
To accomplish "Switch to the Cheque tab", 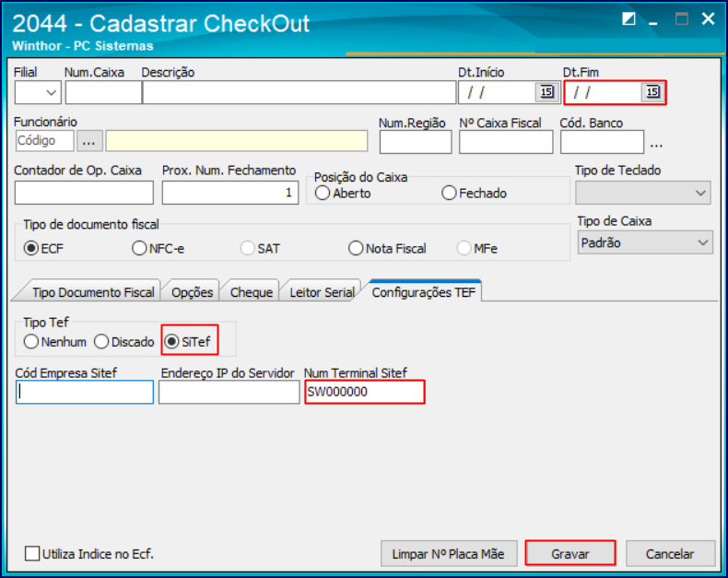I will (252, 292).
